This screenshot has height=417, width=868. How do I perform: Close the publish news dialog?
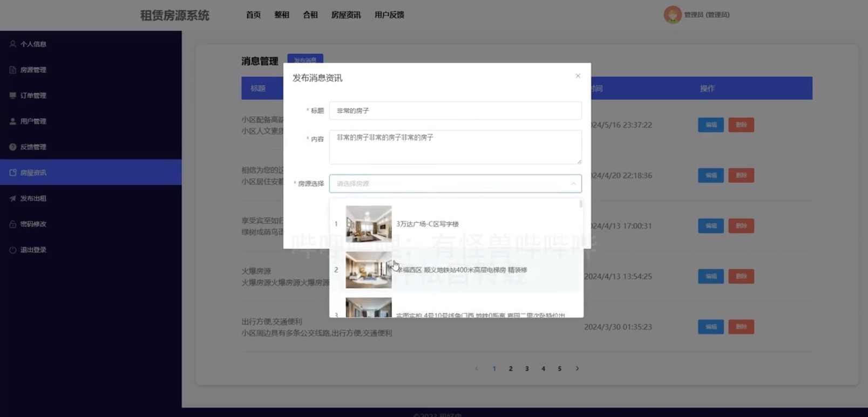pyautogui.click(x=578, y=76)
